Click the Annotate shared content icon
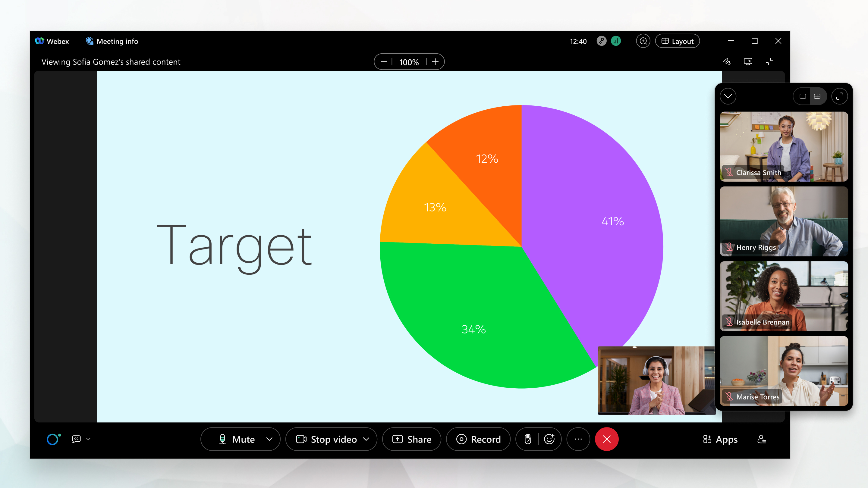This screenshot has height=488, width=868. tap(726, 61)
